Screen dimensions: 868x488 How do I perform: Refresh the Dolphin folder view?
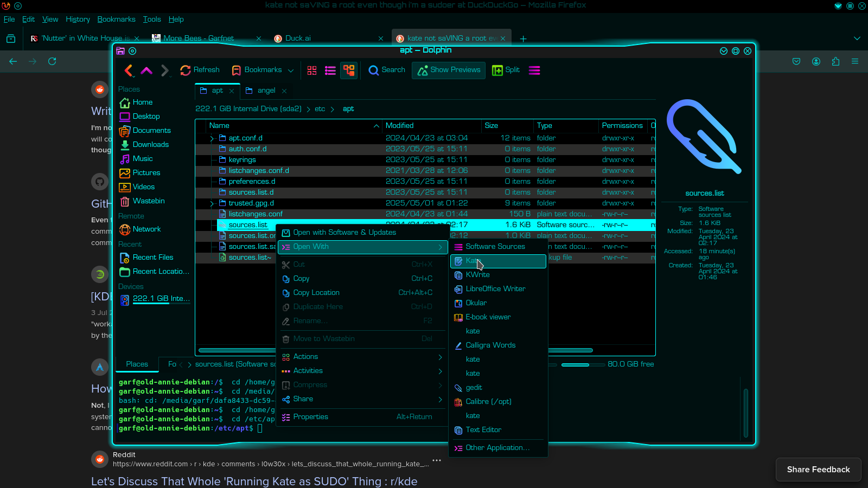(200, 70)
